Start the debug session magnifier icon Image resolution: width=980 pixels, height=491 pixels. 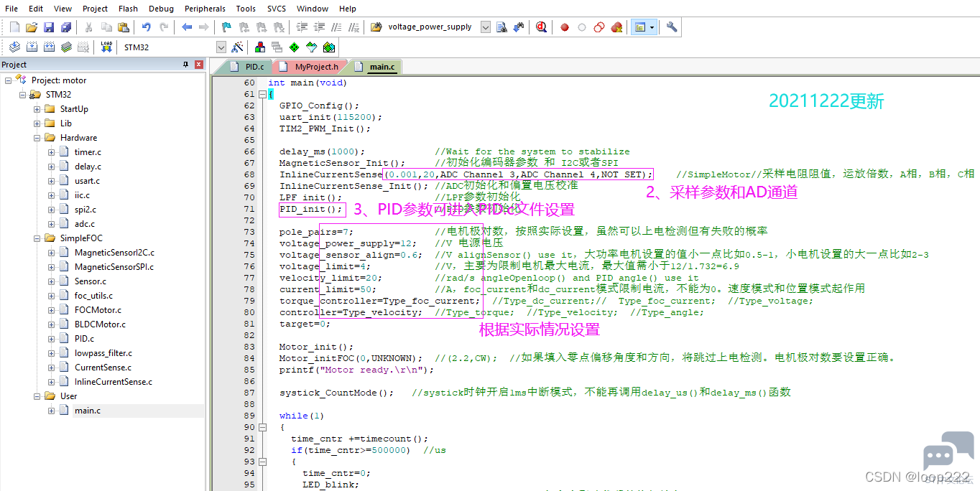(541, 27)
